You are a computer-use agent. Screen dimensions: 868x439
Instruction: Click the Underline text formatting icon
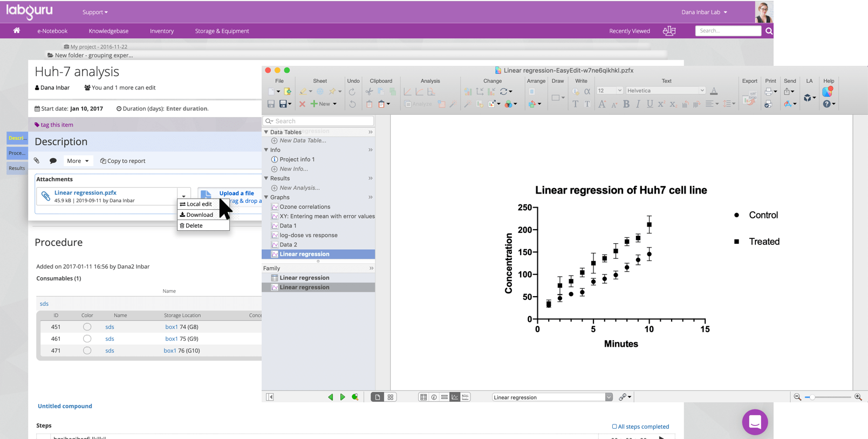(x=650, y=104)
